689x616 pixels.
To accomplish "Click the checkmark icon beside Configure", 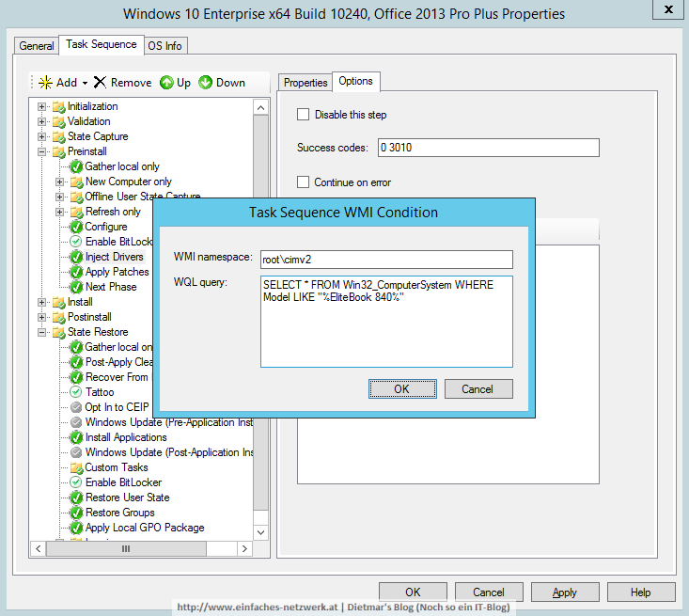I will [x=76, y=227].
